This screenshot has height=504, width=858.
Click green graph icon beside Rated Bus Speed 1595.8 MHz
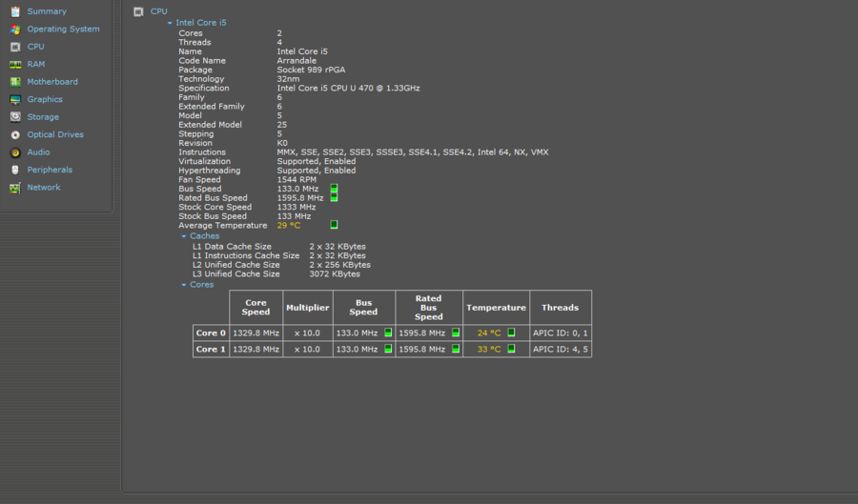pos(334,197)
